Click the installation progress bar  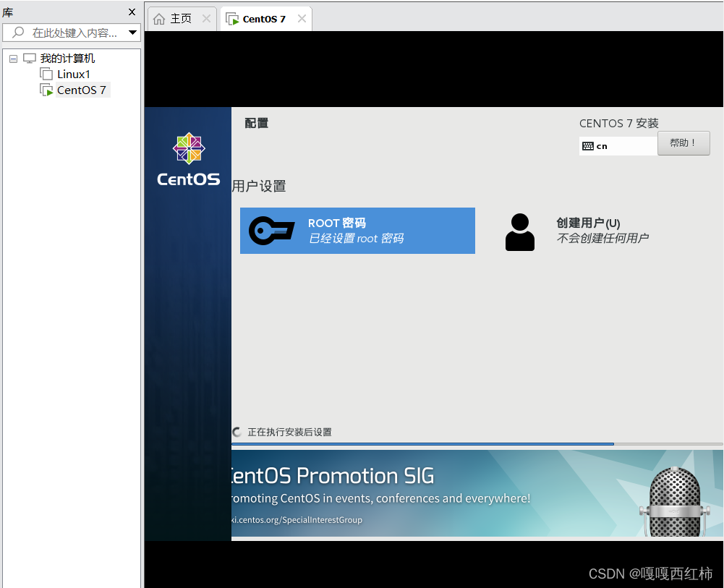click(477, 444)
